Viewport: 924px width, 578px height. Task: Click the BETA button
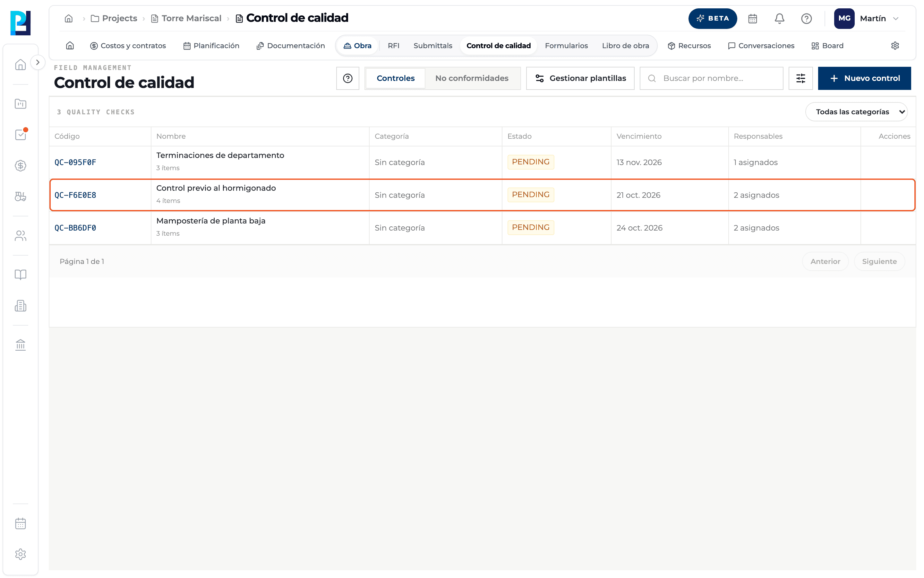pos(713,18)
